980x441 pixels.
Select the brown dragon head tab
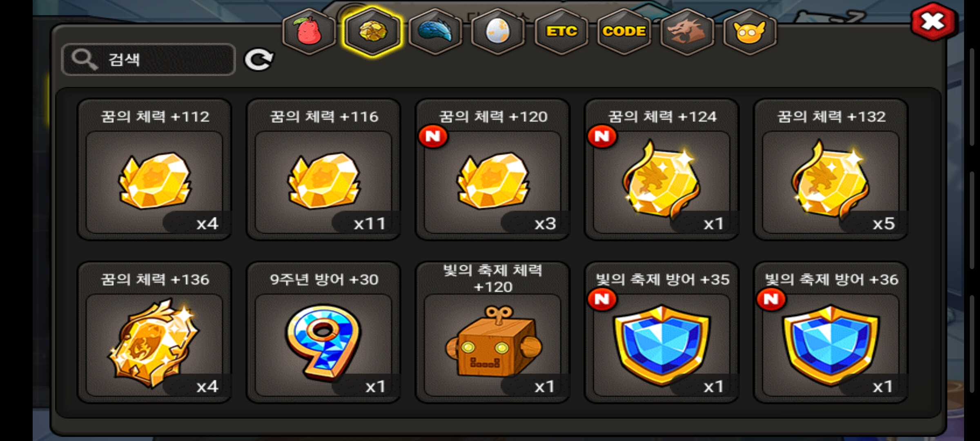[687, 31]
